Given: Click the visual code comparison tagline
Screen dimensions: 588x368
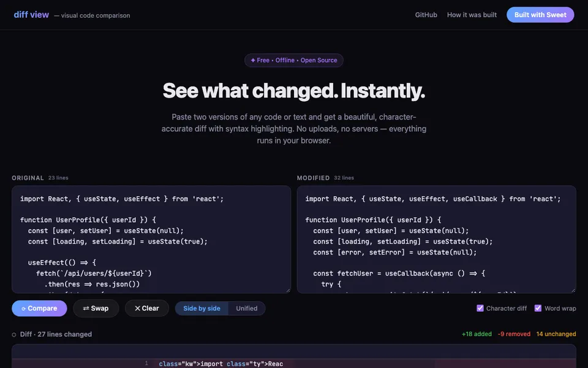Looking at the screenshot, I should click(x=92, y=15).
